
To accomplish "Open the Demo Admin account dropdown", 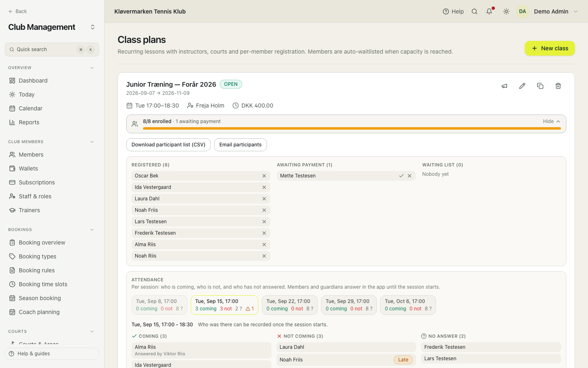I will pyautogui.click(x=548, y=11).
